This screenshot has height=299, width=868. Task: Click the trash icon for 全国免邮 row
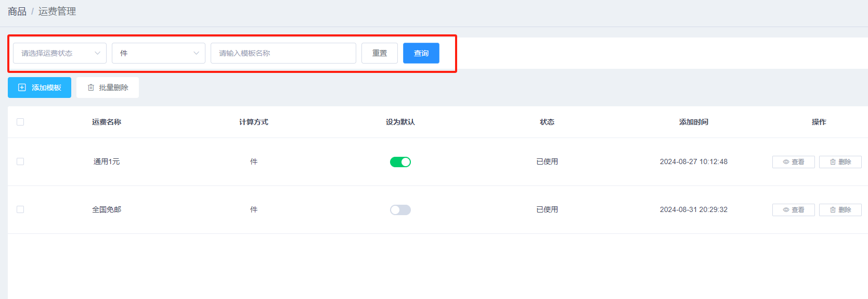(833, 210)
